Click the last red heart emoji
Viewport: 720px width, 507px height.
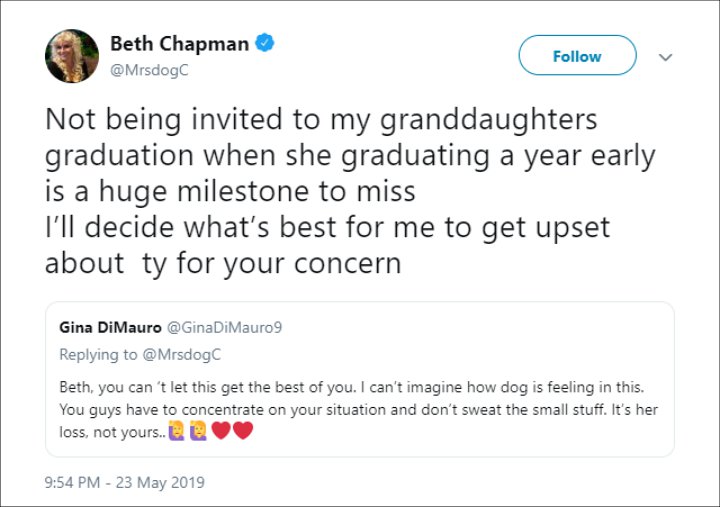click(x=242, y=431)
